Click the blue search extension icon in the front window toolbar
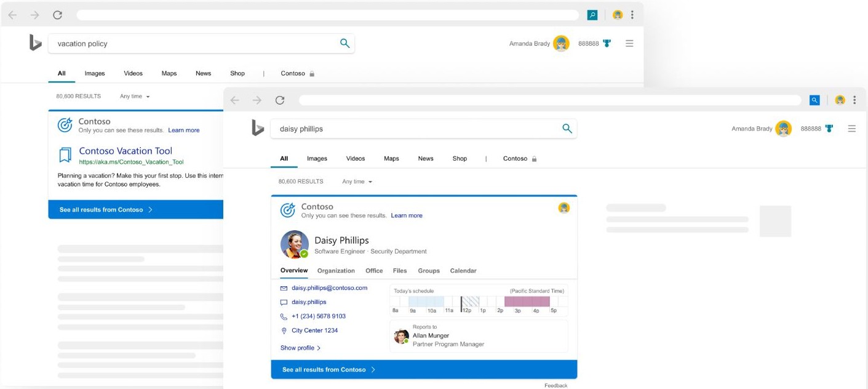Screen dimensions: 868x389 tap(814, 100)
